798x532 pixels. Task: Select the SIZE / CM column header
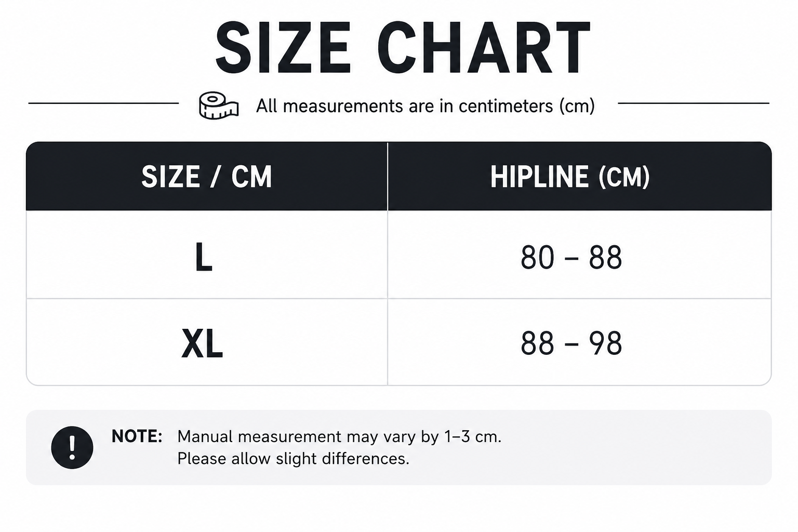pyautogui.click(x=207, y=177)
